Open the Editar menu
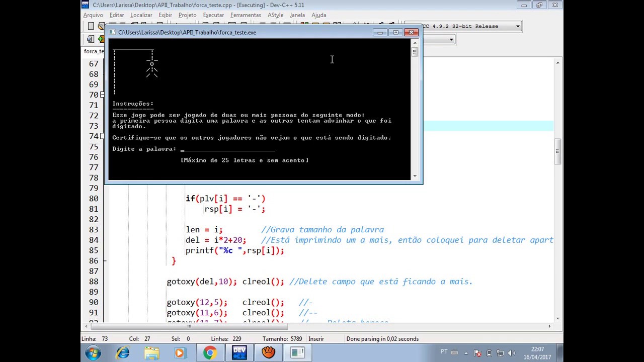The image size is (644, 362). click(x=117, y=15)
